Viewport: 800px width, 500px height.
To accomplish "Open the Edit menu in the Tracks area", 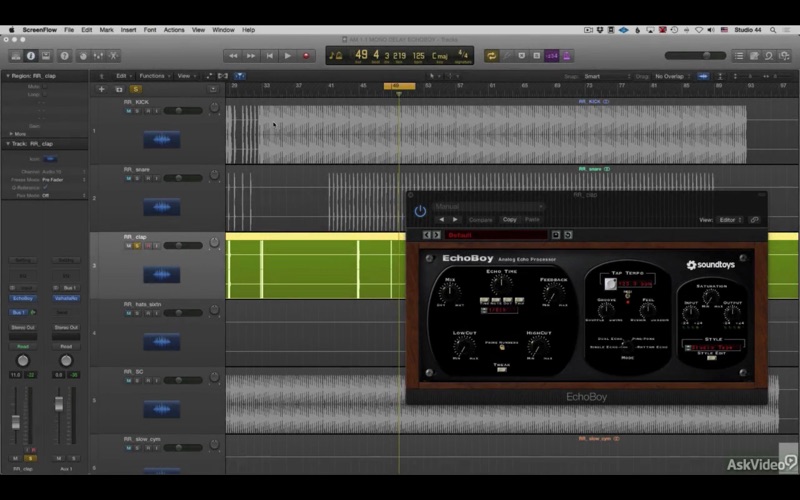I will (123, 76).
